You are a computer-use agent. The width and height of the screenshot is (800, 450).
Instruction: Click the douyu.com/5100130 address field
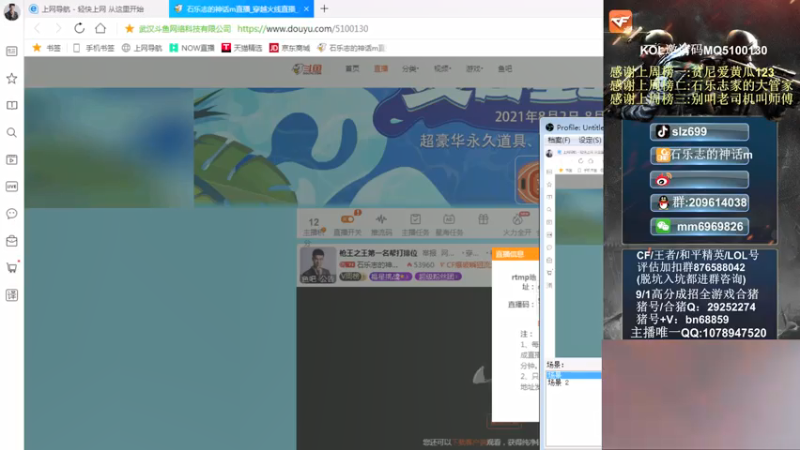[303, 29]
